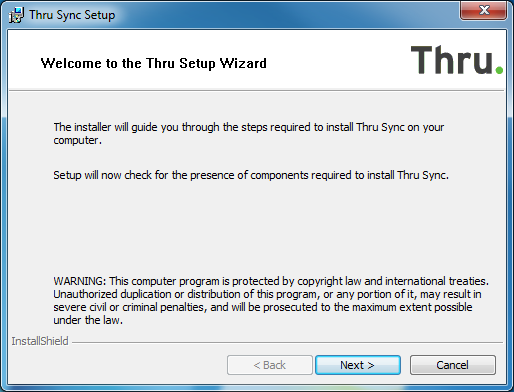Click the grayed-out < Back button
Screen dimensions: 514x392
(x=270, y=365)
